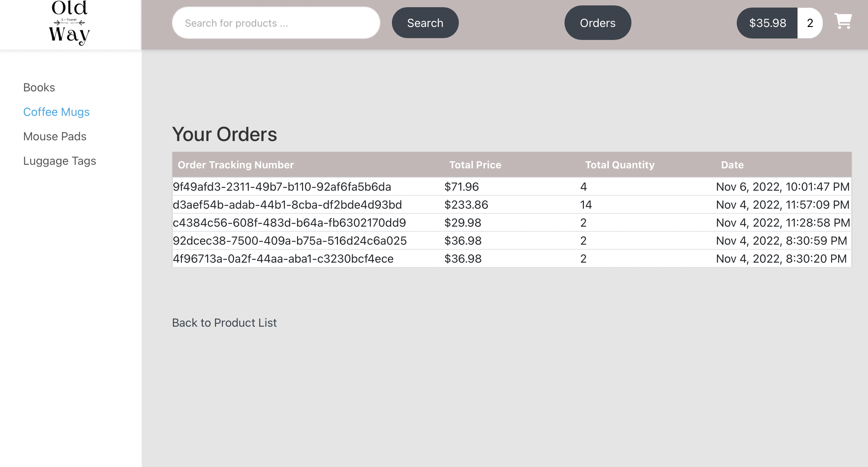The height and width of the screenshot is (467, 868).
Task: Open the Books category
Action: 39,87
